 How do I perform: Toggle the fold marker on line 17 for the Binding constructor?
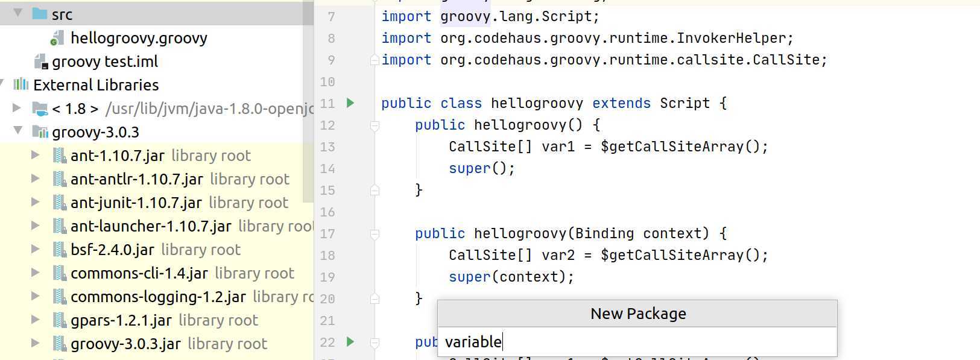click(x=375, y=234)
